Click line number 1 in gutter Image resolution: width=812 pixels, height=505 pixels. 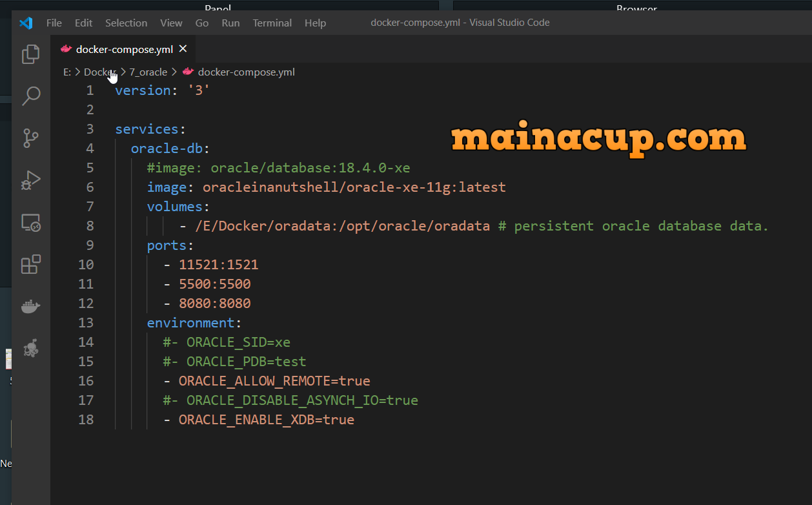coord(90,90)
